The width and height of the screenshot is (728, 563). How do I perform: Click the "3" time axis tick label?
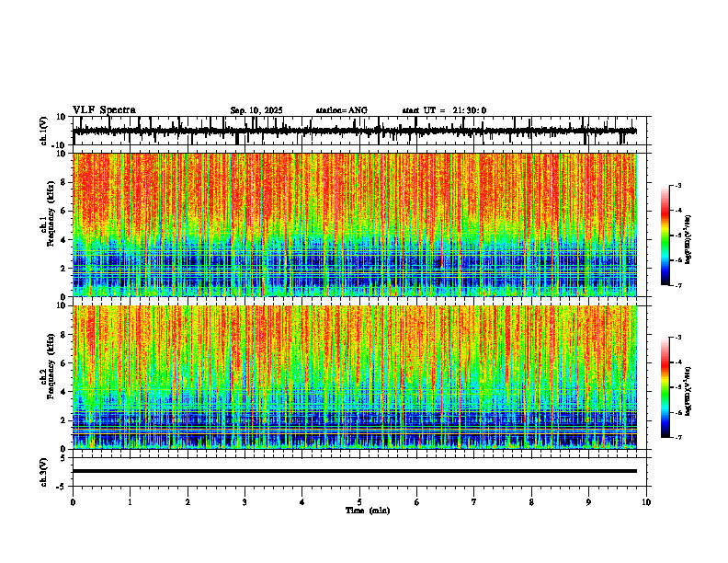[x=245, y=502]
